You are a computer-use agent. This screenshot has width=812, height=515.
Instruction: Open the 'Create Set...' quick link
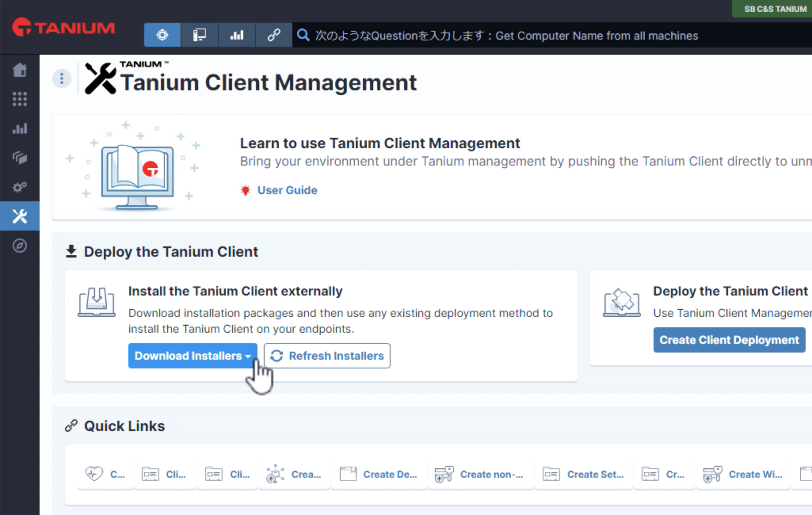click(x=583, y=474)
